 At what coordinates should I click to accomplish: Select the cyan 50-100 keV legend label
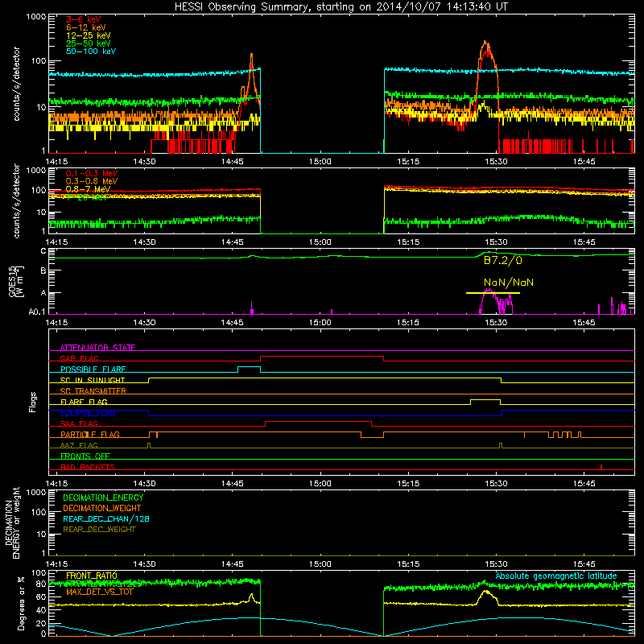click(91, 52)
